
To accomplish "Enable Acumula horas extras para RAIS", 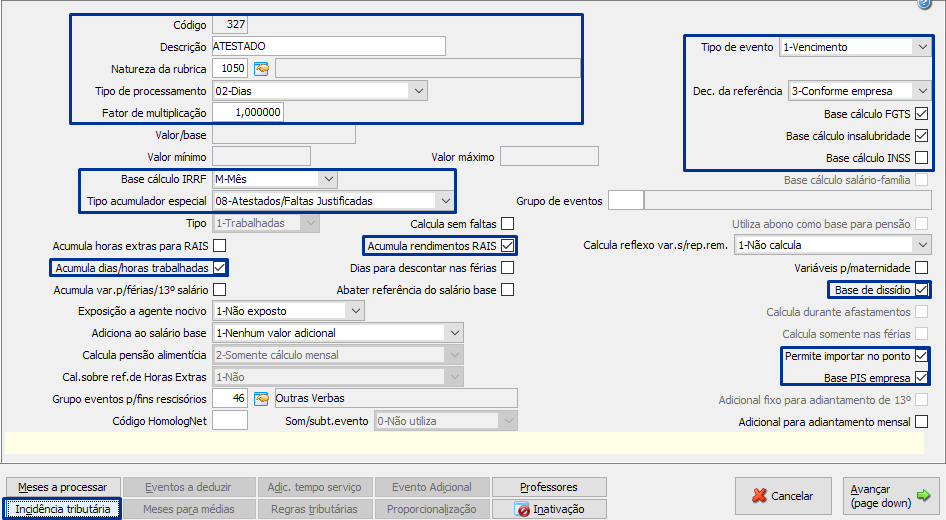I will point(220,246).
